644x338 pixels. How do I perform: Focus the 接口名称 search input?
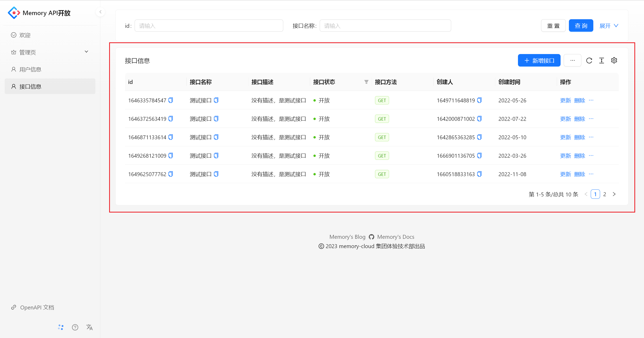click(x=385, y=26)
